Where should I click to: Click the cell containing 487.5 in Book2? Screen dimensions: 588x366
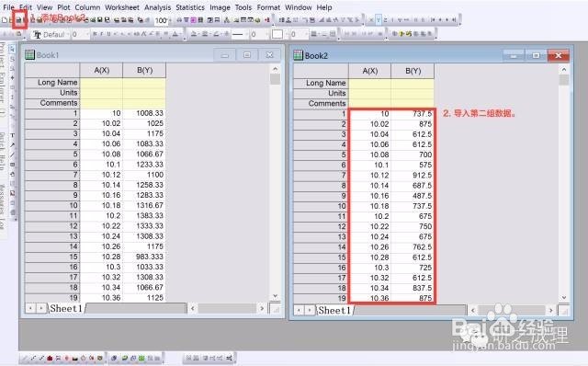413,196
